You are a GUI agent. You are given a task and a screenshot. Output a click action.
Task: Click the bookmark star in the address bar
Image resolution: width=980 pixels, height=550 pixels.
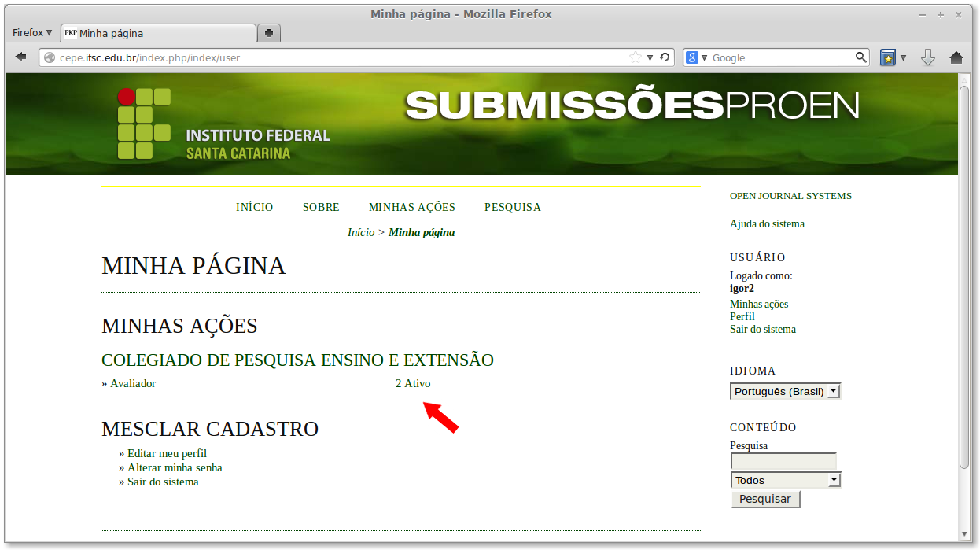coord(637,57)
